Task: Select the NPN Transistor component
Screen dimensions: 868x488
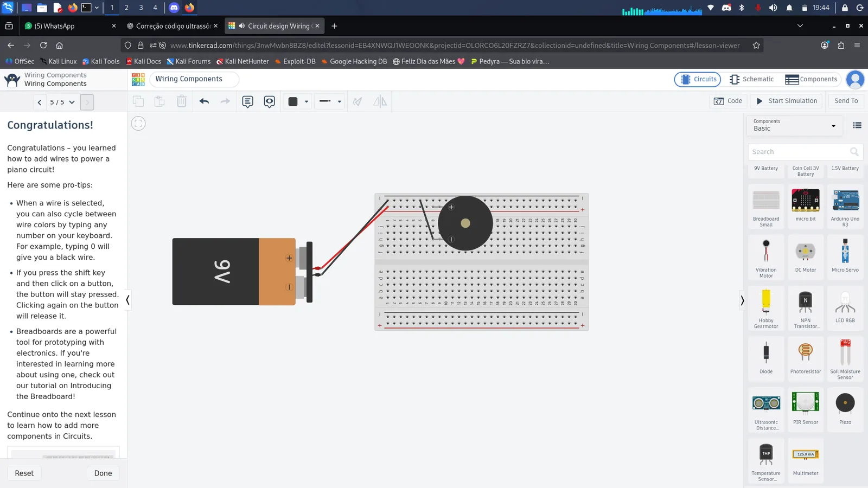Action: (x=806, y=308)
